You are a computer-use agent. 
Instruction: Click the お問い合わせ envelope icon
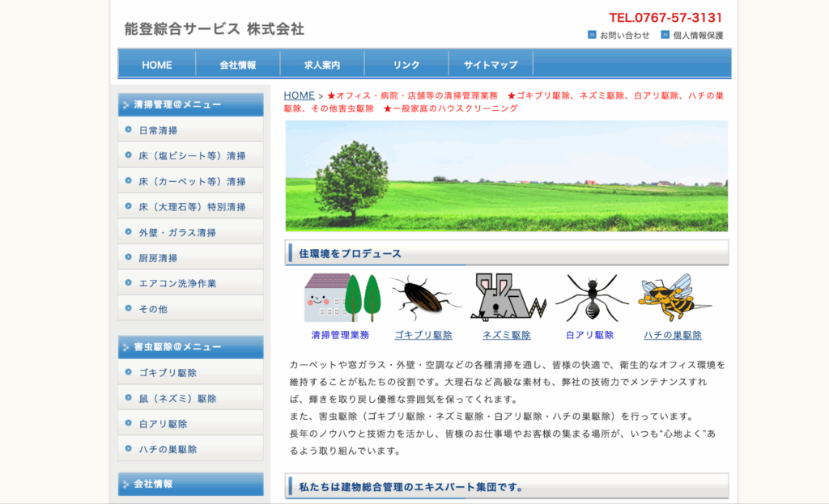[592, 35]
